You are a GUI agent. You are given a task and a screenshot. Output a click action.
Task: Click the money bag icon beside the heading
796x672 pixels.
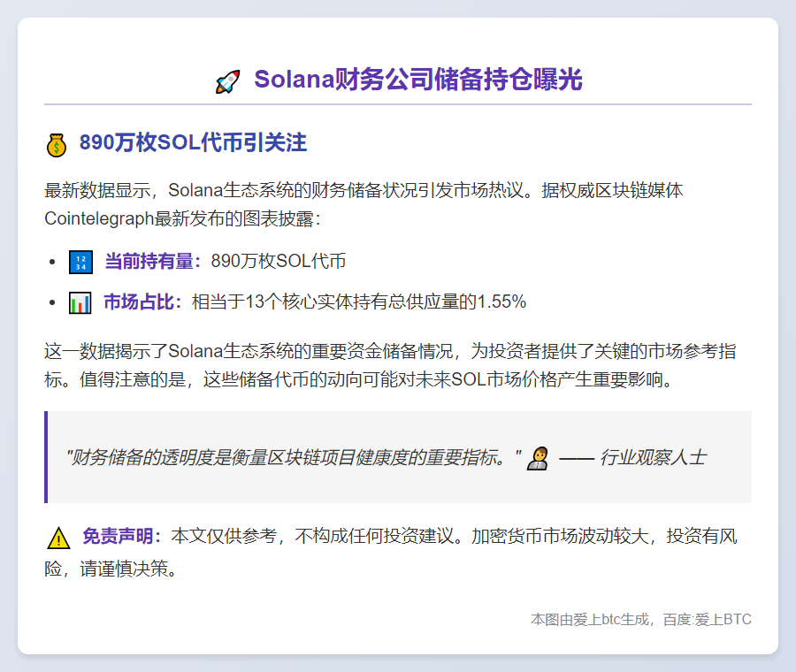57,142
